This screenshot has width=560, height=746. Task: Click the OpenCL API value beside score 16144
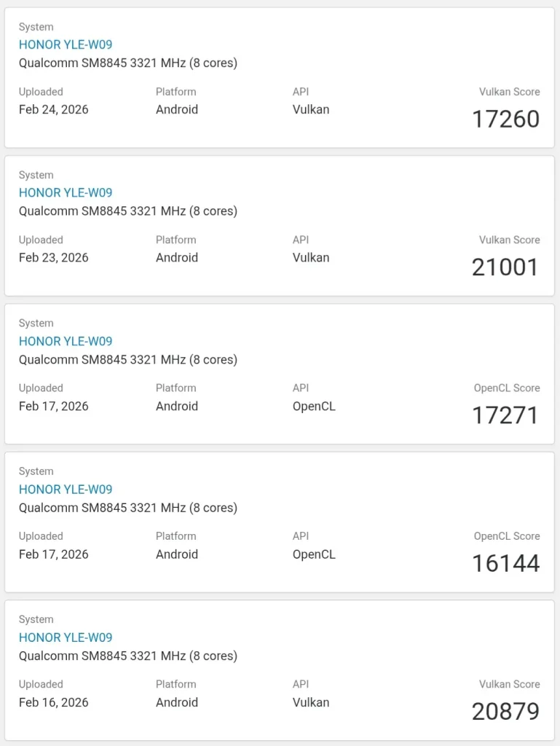coord(314,554)
